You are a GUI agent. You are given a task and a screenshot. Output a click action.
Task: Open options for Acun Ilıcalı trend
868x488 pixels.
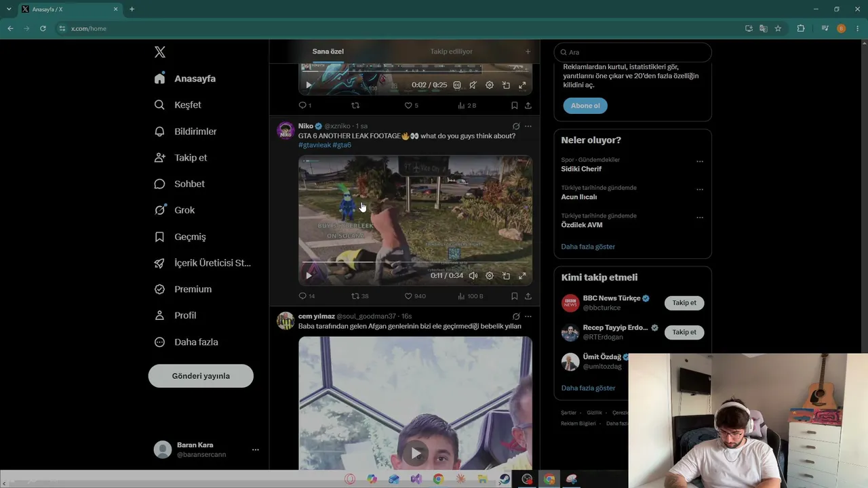pyautogui.click(x=700, y=190)
